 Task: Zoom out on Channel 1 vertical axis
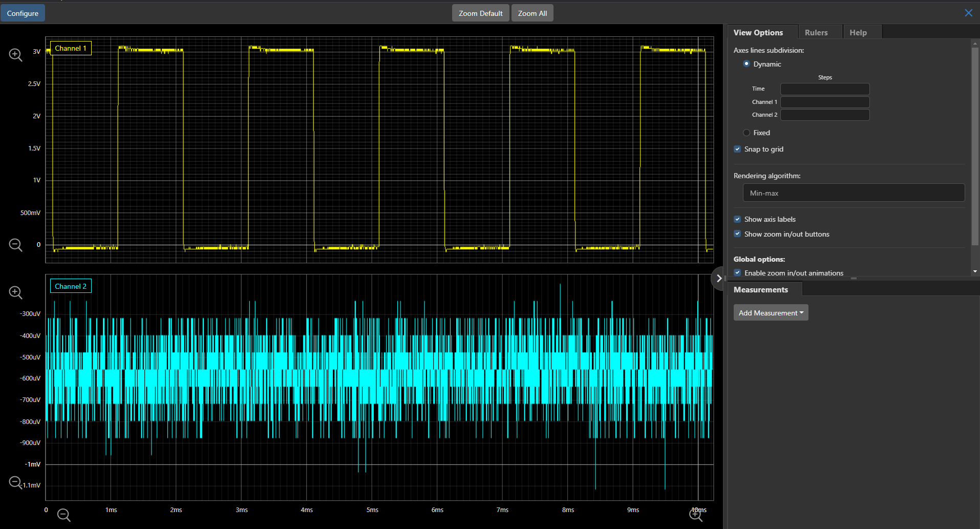15,245
